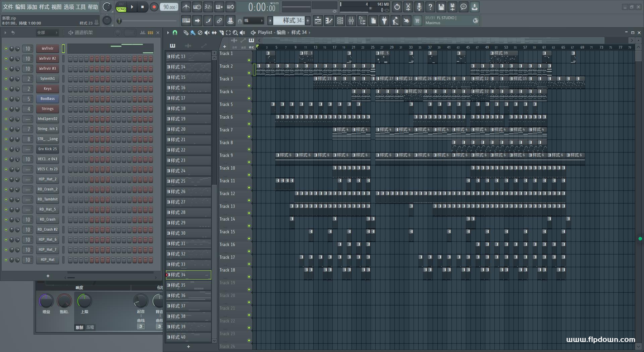Switch PAT/SONG playback mode
Viewport: 644px width, 352px height.
[x=121, y=7]
